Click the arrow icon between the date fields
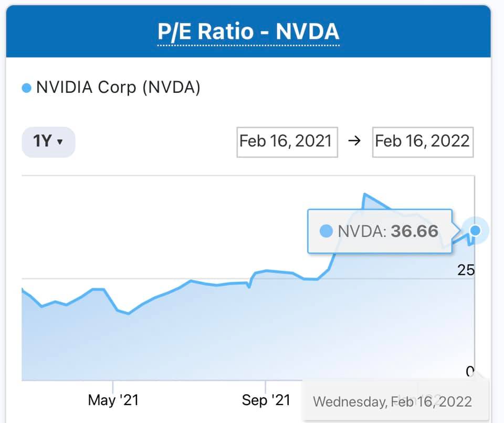Viewport: 504px width, 423px height. pyautogui.click(x=354, y=142)
